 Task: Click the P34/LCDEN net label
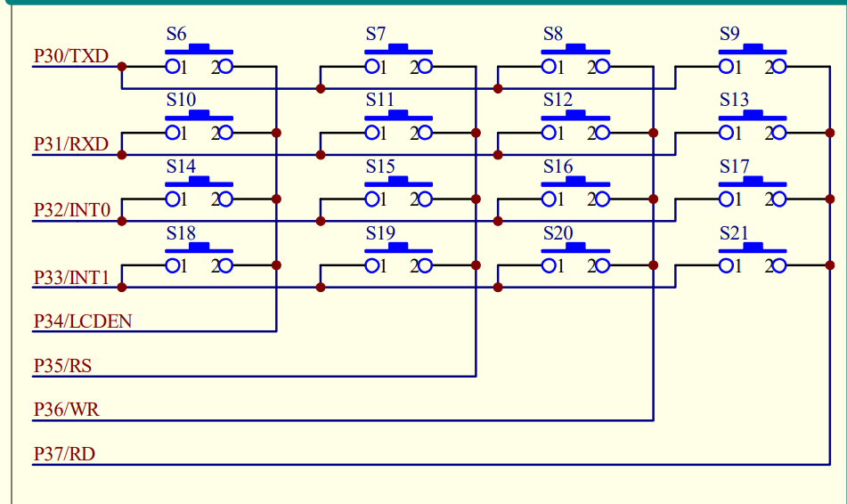click(83, 321)
